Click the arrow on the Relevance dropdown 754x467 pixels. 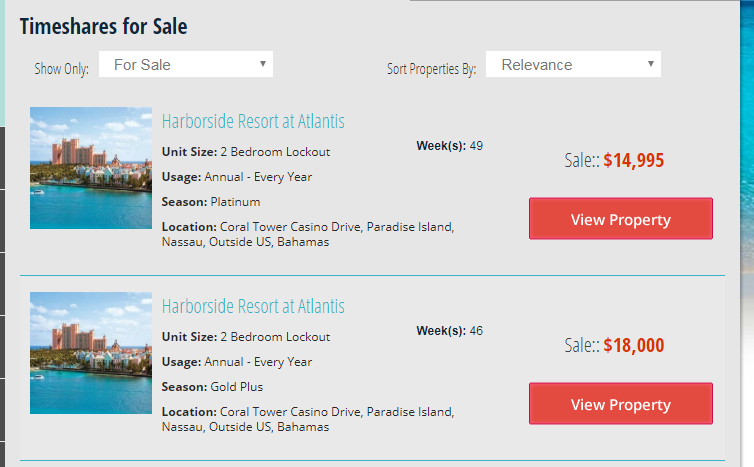651,63
